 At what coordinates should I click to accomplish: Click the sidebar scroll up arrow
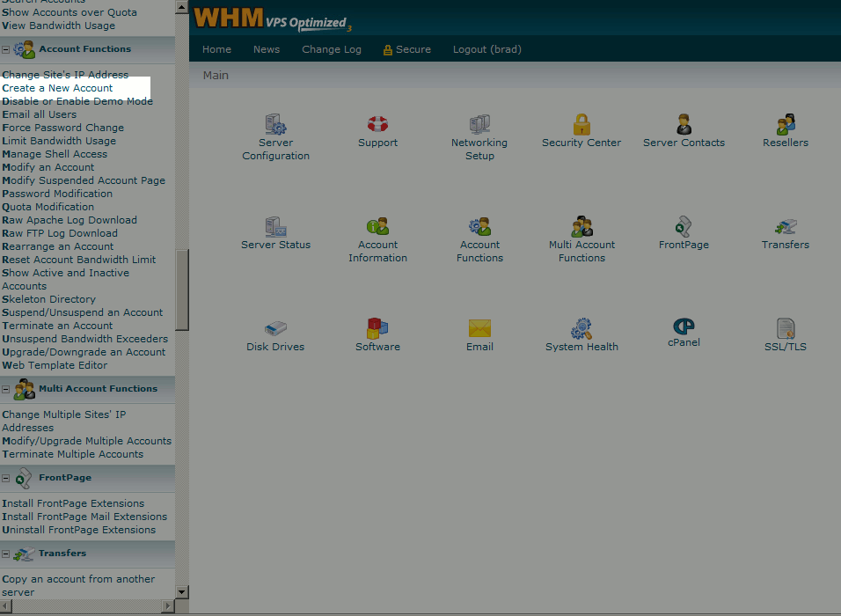point(182,7)
